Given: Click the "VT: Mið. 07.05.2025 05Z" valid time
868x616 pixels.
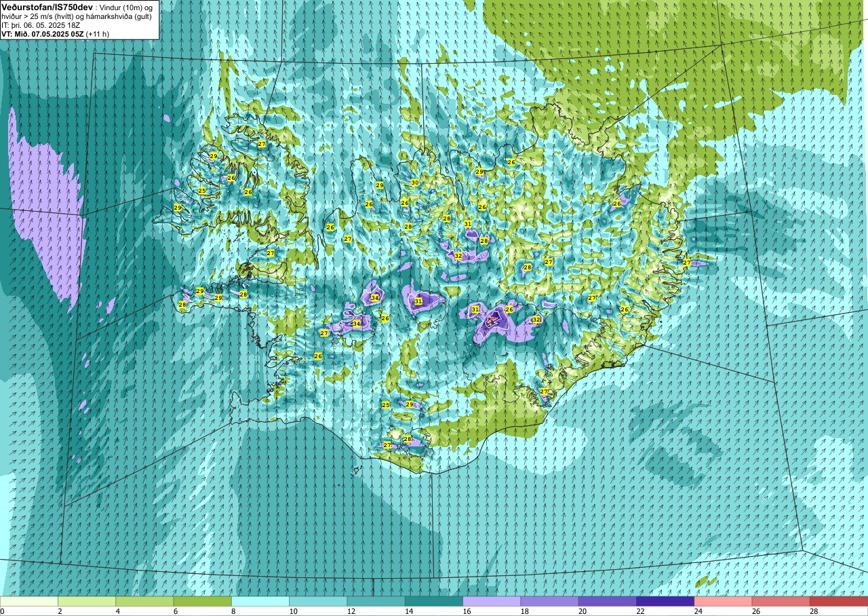Looking at the screenshot, I should point(42,34).
